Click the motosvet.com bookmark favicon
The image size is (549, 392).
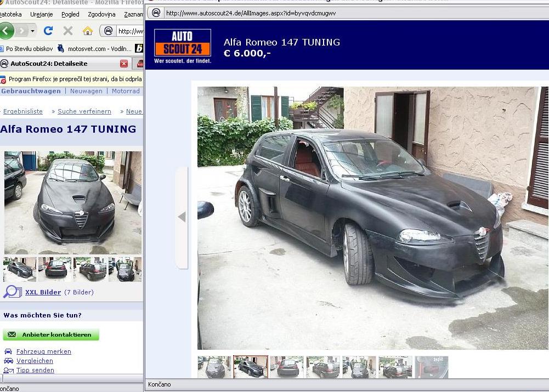pos(61,49)
